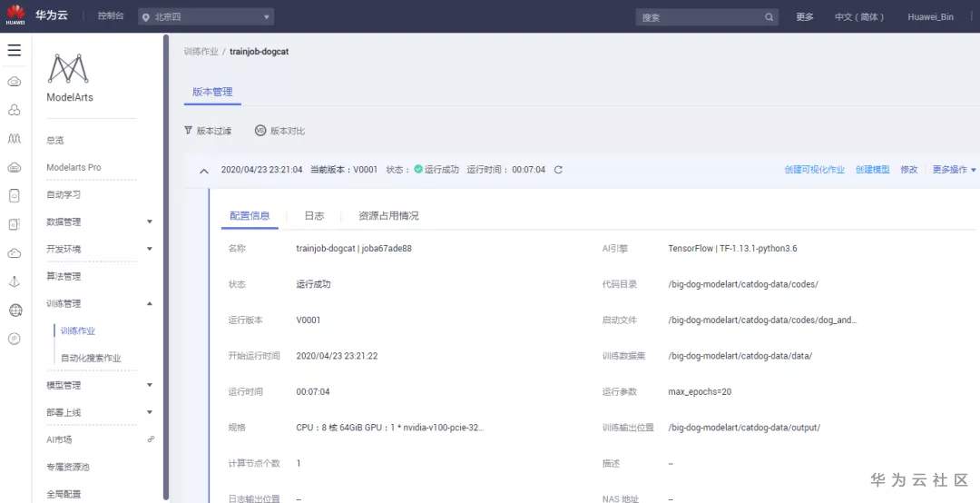This screenshot has height=503, width=980.
Task: Open 自动学习 in the sidebar
Action: [64, 194]
